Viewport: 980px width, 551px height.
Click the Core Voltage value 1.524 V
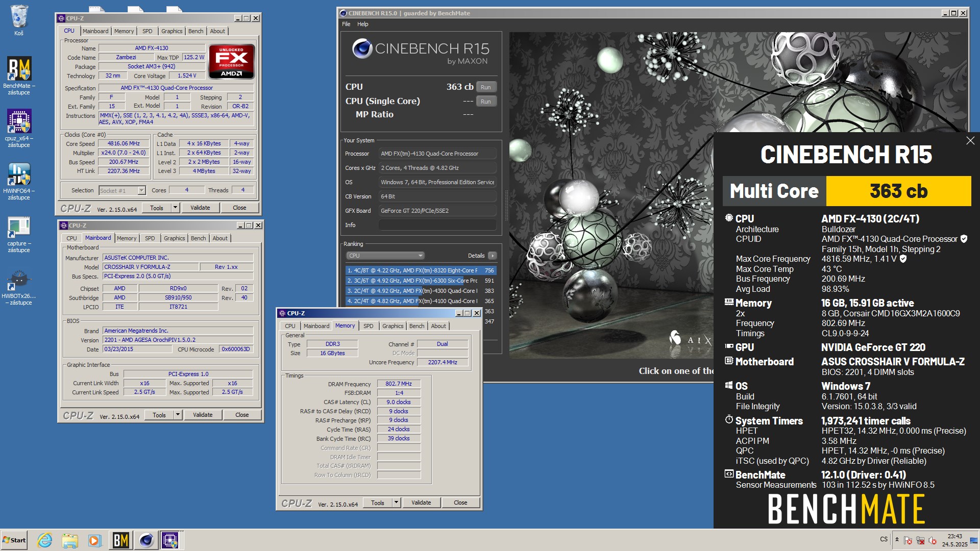tap(187, 76)
